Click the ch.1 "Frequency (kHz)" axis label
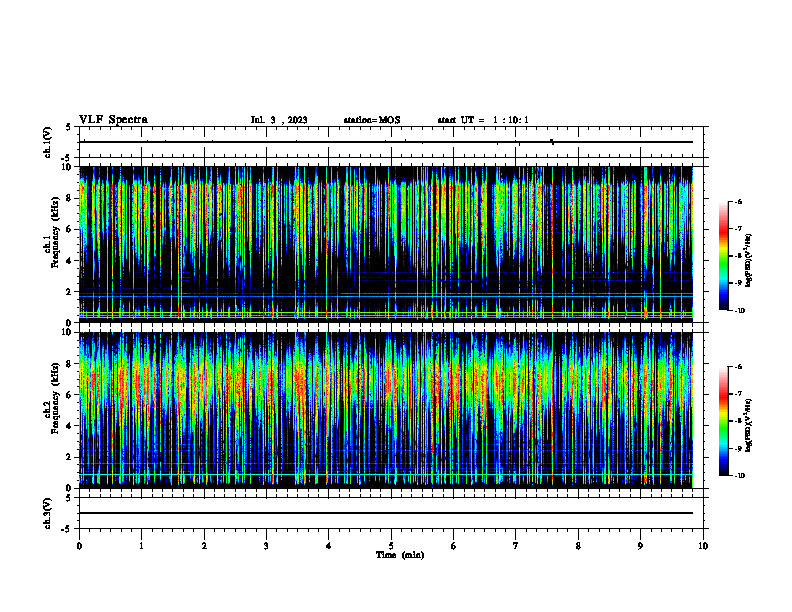Screen dimensions: 792x612 pos(56,232)
